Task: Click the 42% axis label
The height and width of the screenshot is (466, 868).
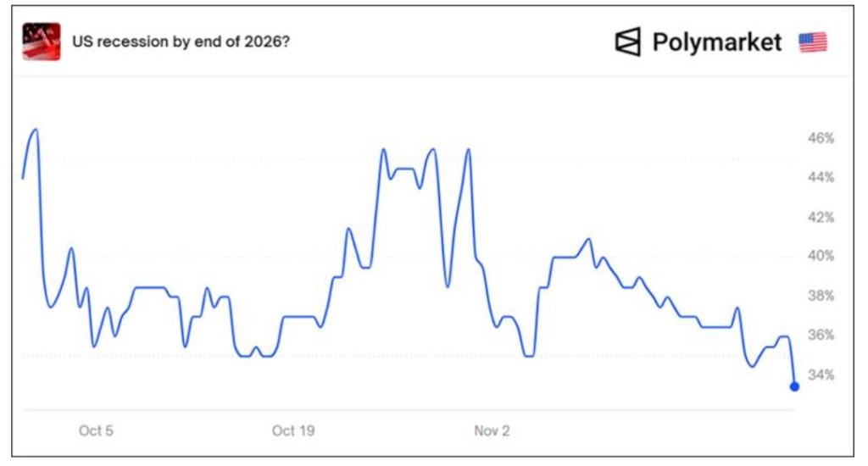Action: pyautogui.click(x=822, y=217)
